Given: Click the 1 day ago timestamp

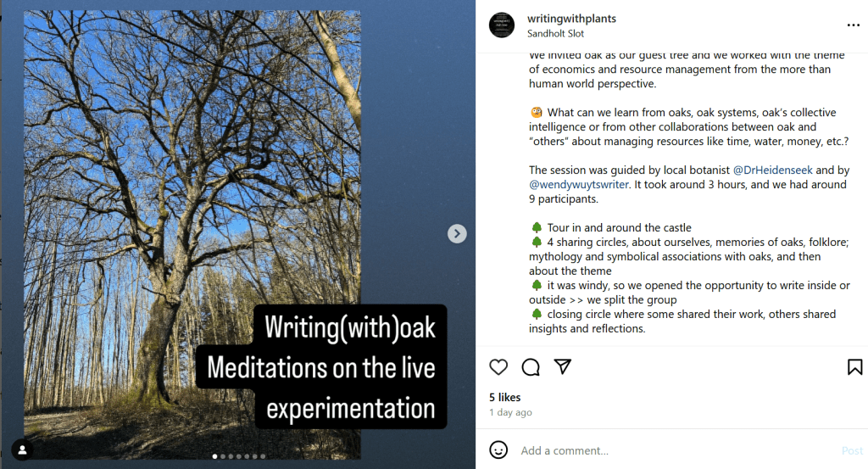Looking at the screenshot, I should [x=510, y=412].
